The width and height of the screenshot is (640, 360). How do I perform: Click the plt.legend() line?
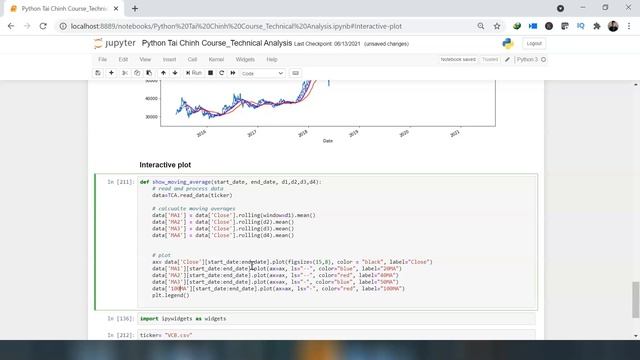click(x=171, y=295)
